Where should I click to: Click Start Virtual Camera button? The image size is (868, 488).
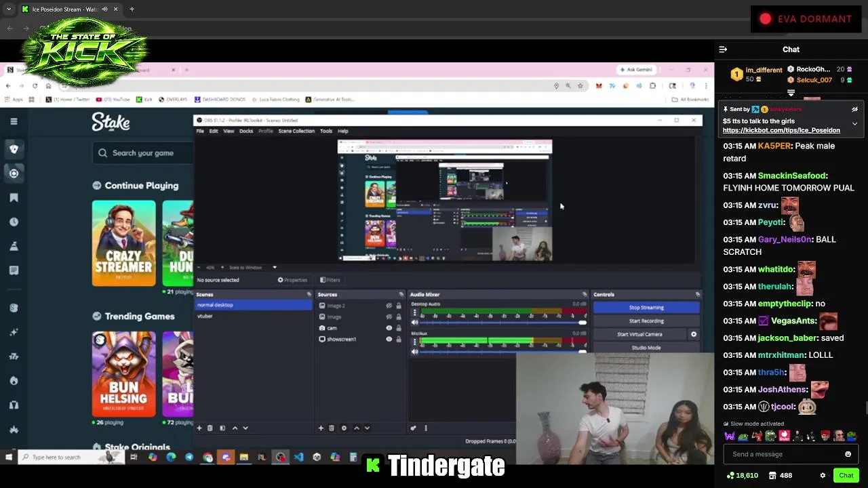[x=639, y=334]
